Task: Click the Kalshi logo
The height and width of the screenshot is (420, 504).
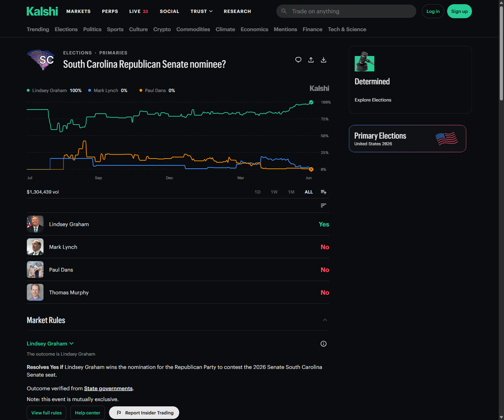Action: click(x=42, y=11)
